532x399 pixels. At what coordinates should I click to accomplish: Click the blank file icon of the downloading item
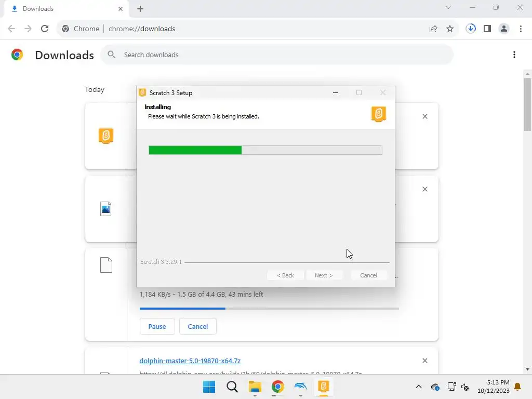point(106,265)
